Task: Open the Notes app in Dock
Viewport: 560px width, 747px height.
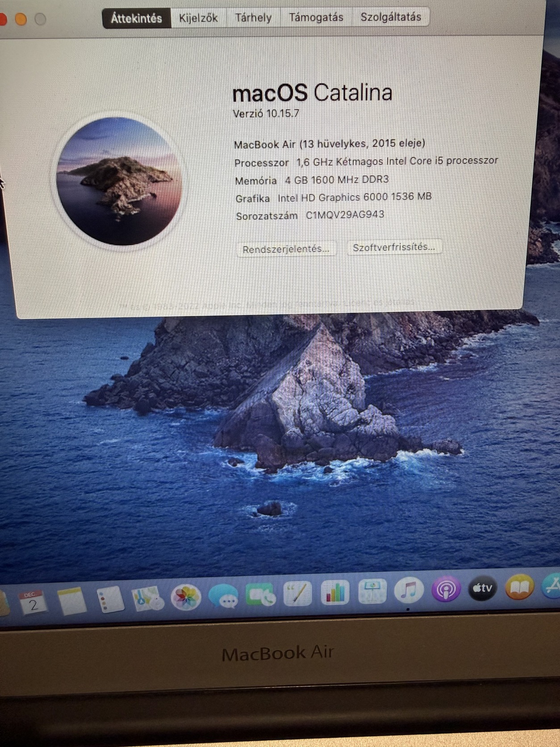Action: [71, 601]
